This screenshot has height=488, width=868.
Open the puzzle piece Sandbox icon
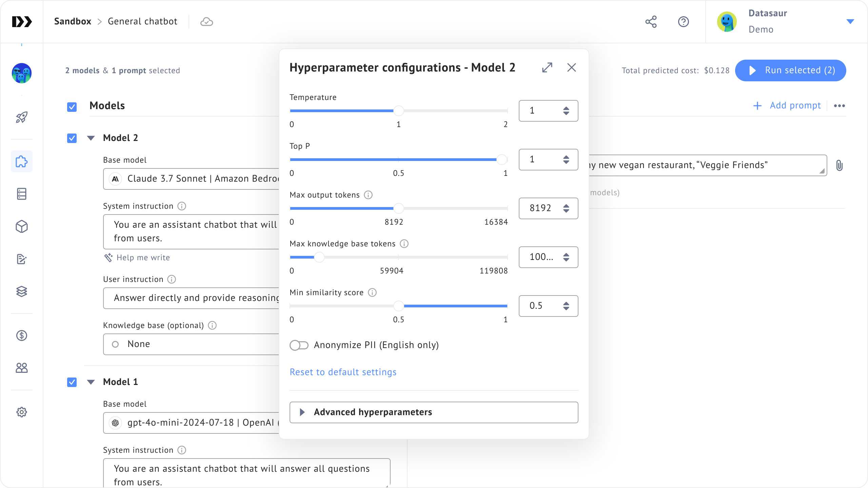pyautogui.click(x=22, y=161)
